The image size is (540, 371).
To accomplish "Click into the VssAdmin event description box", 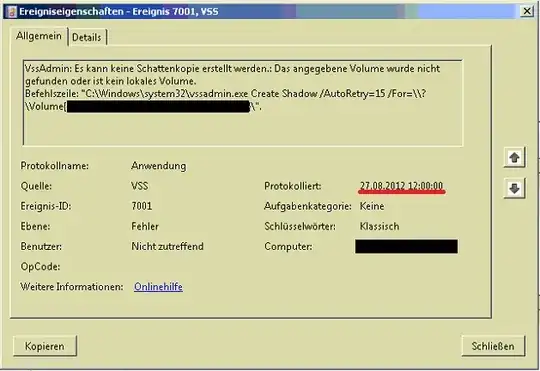I will (x=243, y=103).
